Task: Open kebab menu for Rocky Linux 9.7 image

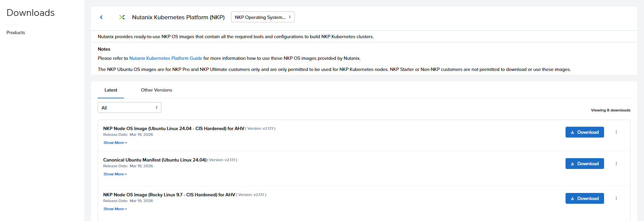Action: coord(616,198)
